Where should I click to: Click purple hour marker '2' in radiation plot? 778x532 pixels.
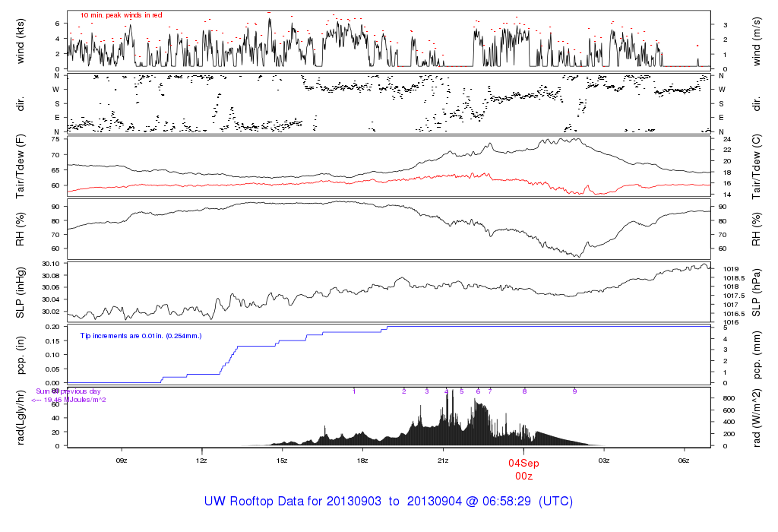click(404, 391)
